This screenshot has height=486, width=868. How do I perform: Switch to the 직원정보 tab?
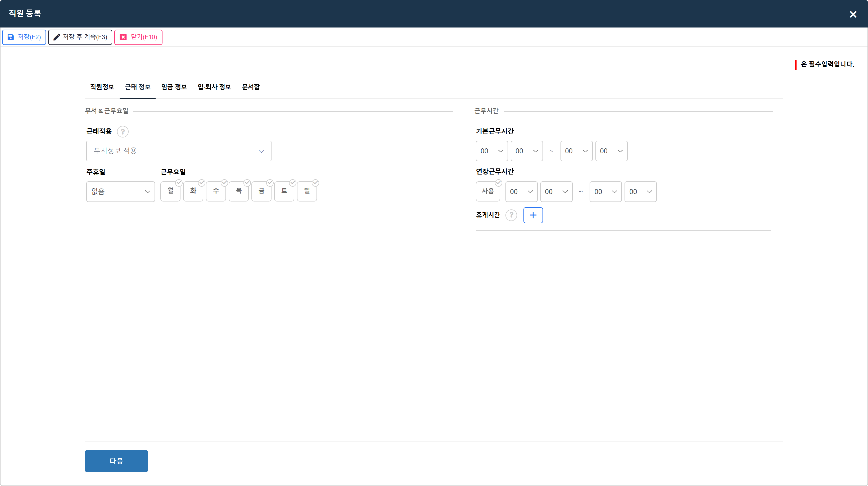(102, 87)
